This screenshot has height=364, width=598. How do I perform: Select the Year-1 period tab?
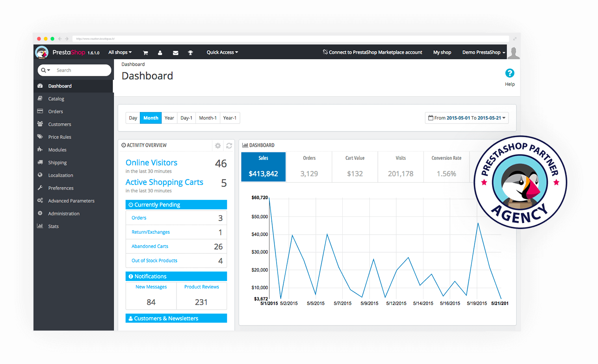pos(230,118)
